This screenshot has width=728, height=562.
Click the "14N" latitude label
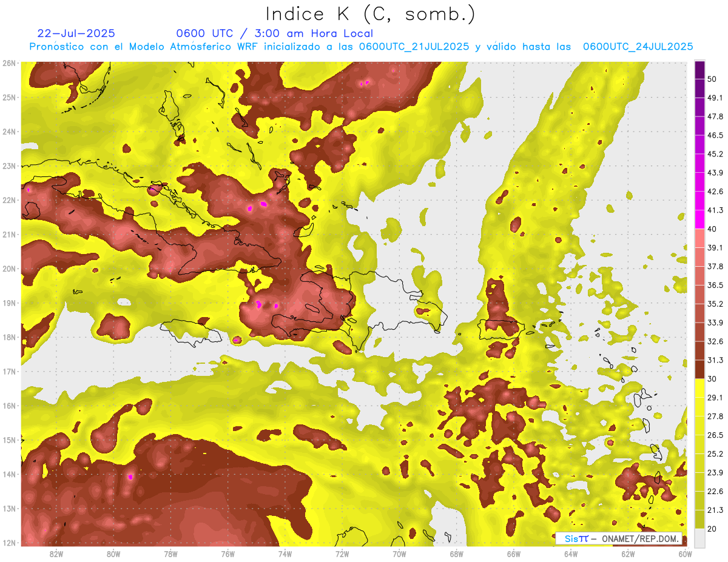(9, 474)
